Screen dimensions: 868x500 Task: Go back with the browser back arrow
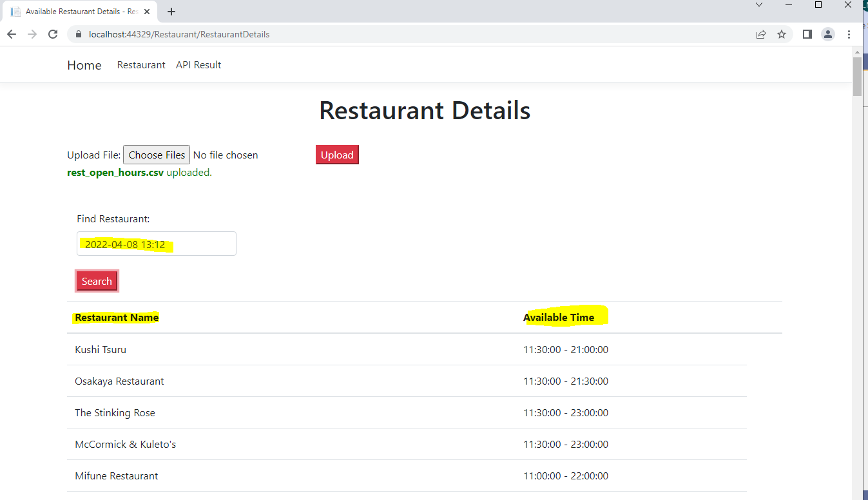tap(11, 34)
